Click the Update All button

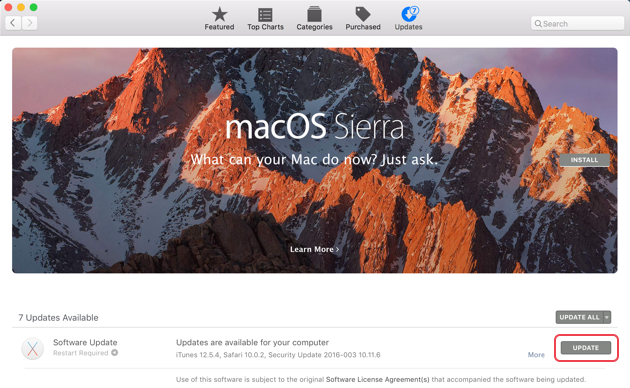[x=579, y=317]
